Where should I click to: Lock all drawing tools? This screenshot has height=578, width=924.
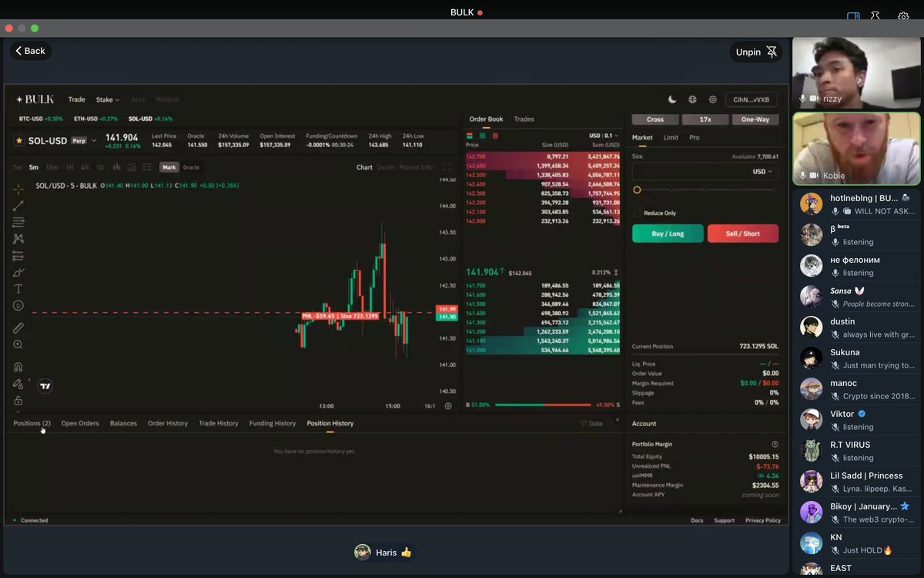[x=18, y=401]
